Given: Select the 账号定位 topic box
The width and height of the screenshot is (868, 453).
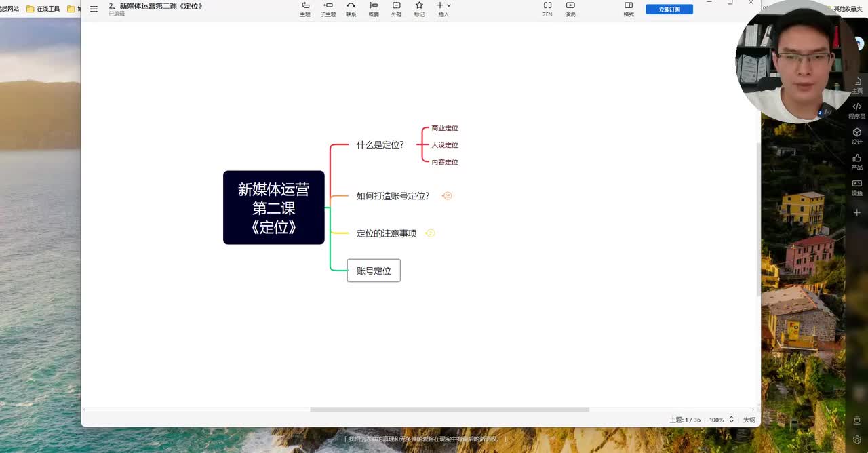Looking at the screenshot, I should (x=374, y=271).
